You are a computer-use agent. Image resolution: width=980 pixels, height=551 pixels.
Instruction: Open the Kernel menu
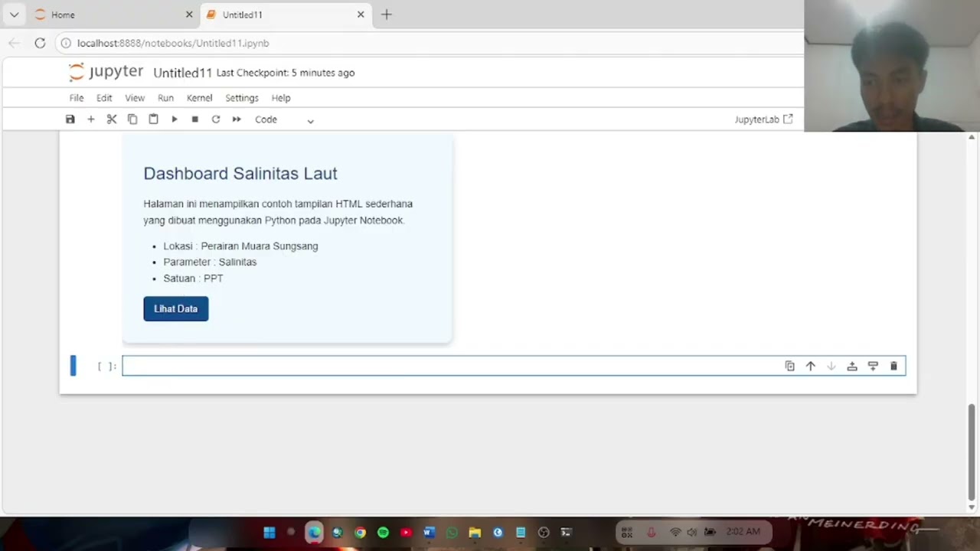(199, 98)
